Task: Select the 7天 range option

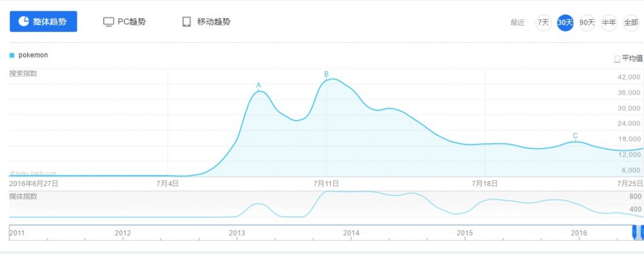Action: click(543, 23)
